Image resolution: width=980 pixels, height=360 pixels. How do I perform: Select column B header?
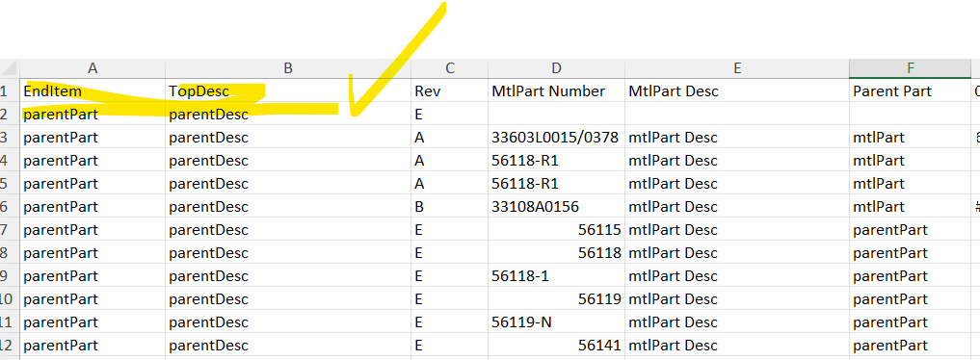(288, 68)
